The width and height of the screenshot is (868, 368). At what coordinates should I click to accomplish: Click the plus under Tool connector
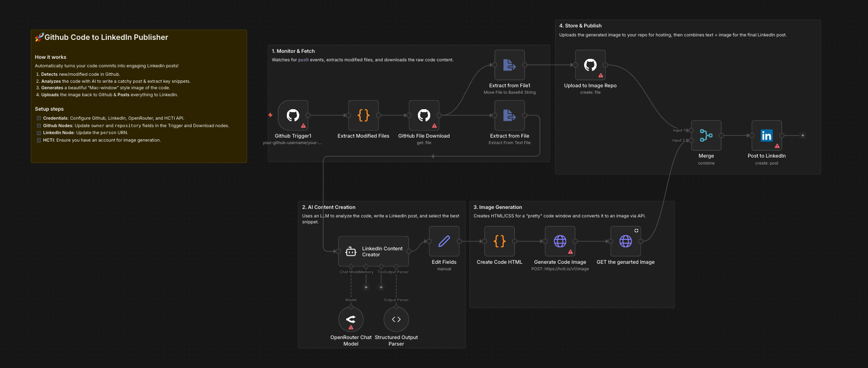[x=381, y=287]
